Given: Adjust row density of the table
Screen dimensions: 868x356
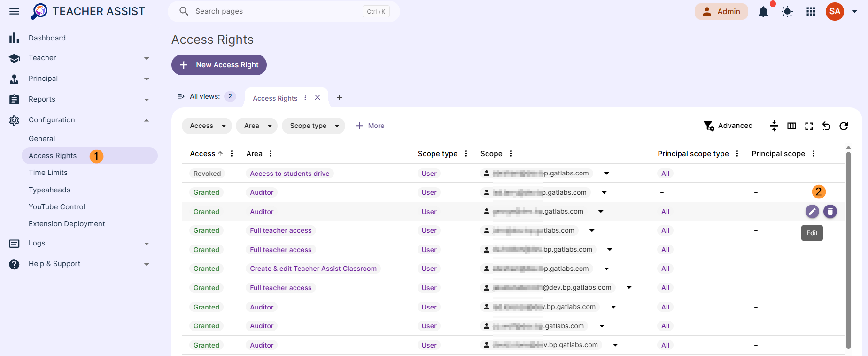Looking at the screenshot, I should [x=774, y=126].
